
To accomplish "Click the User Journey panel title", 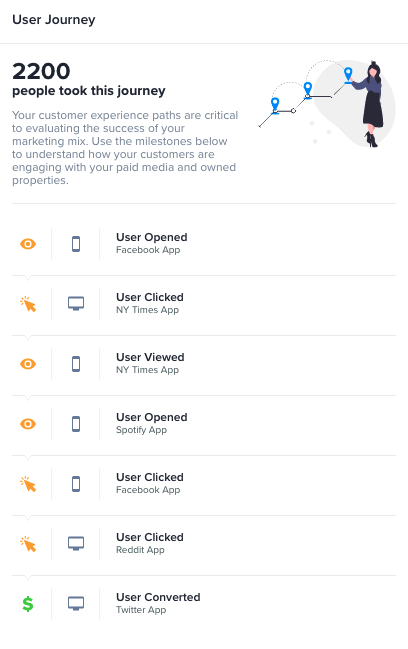I will [54, 19].
